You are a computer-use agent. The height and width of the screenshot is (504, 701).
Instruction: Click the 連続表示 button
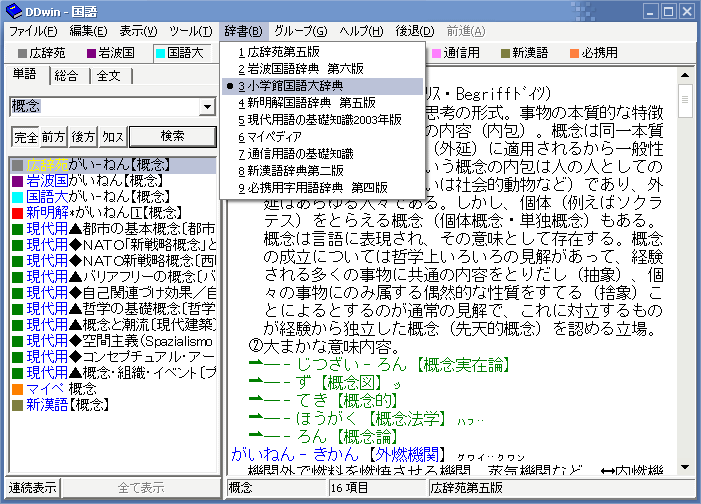click(x=32, y=487)
